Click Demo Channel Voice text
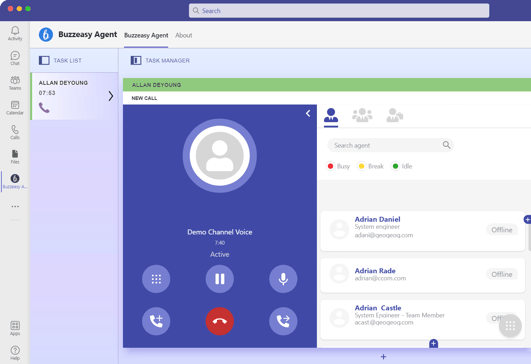Screen dimensions: 531x364 (220, 232)
